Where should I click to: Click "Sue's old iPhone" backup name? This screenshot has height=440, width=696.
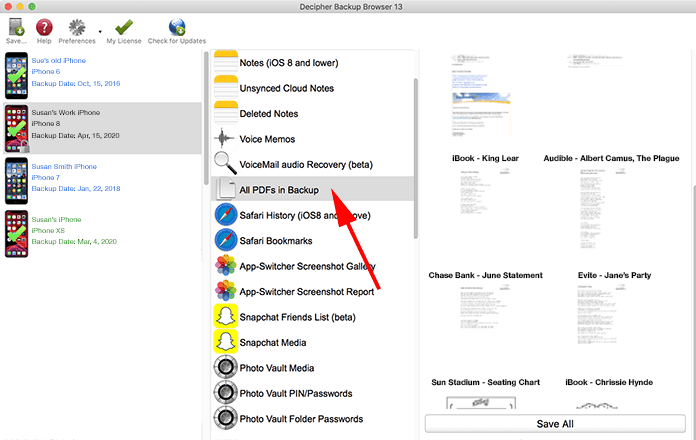click(59, 60)
